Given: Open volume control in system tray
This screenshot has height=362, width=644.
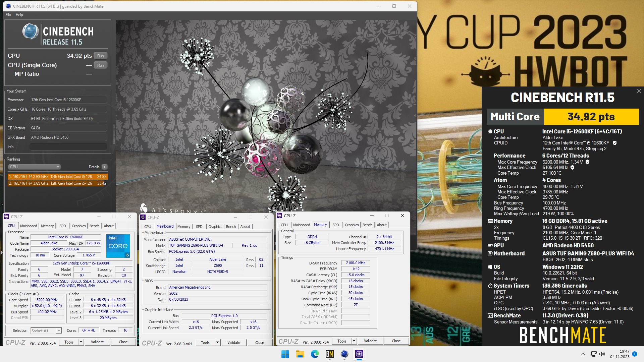Looking at the screenshot, I should coord(602,354).
